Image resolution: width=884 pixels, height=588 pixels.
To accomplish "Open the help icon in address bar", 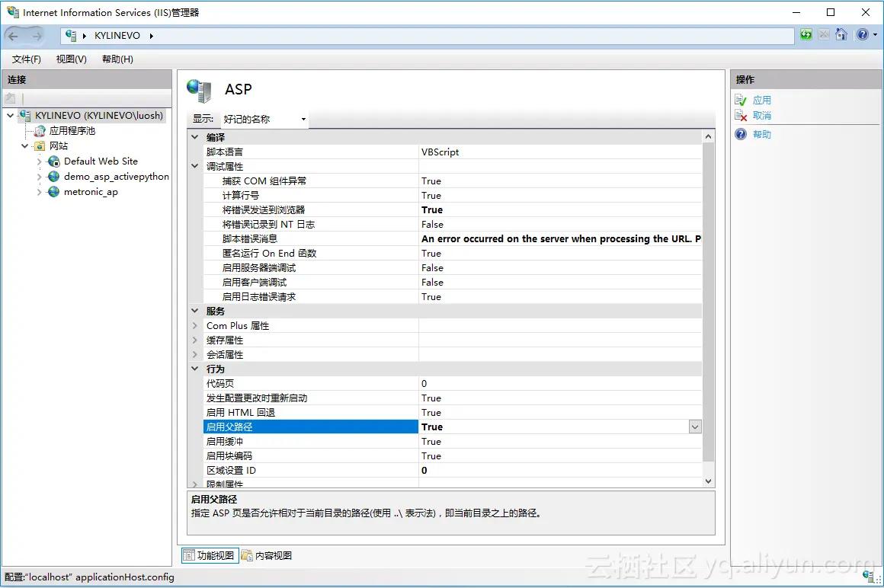I will click(863, 35).
